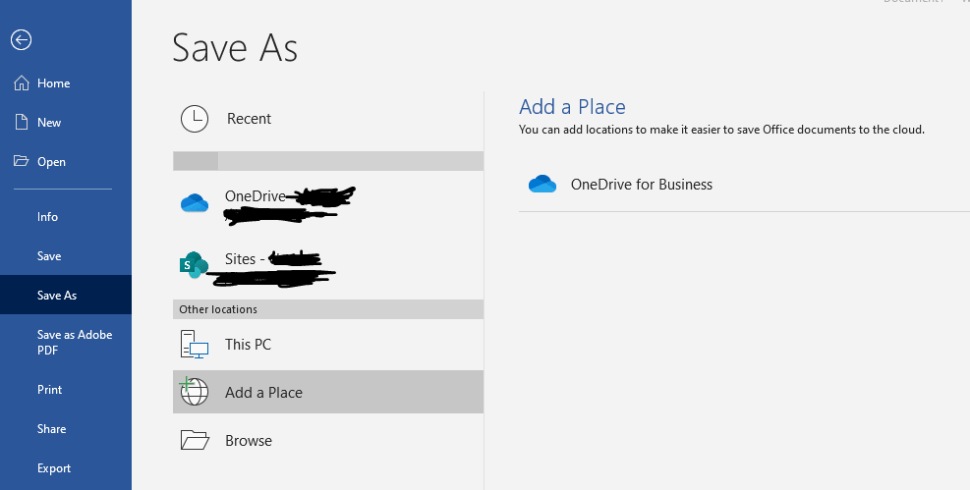The image size is (970, 490).
Task: Choose the Sites save location
Action: (x=328, y=265)
